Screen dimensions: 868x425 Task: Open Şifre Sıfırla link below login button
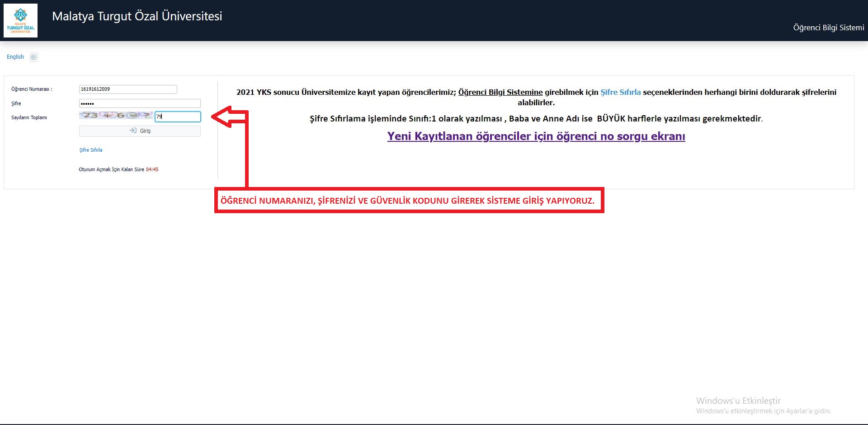click(x=91, y=150)
